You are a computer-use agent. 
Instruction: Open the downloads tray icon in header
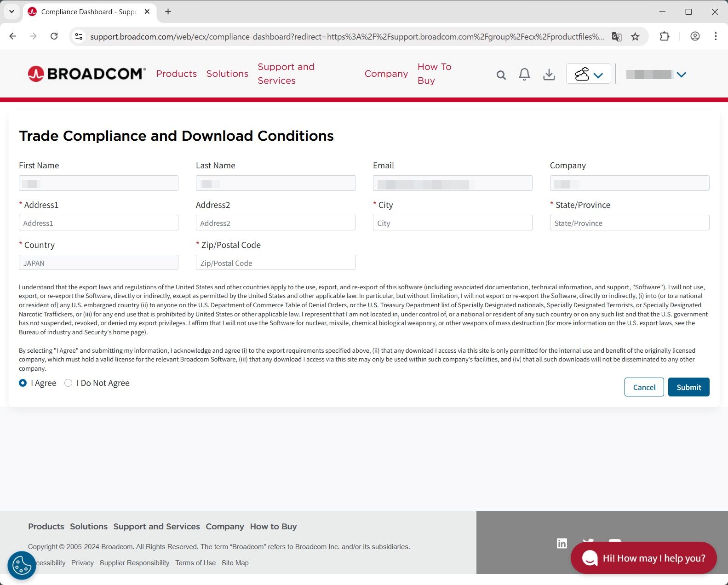pos(549,75)
